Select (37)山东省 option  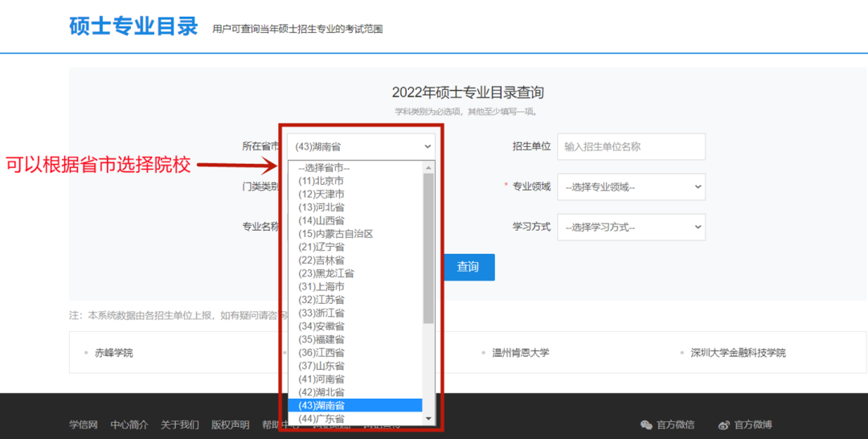(x=355, y=366)
